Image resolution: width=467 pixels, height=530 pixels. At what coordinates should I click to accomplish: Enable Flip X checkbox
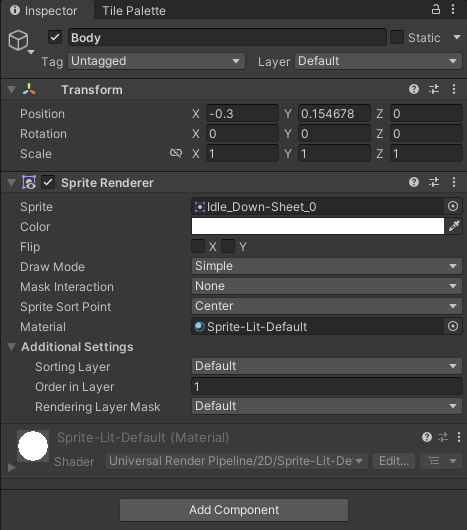coord(198,246)
